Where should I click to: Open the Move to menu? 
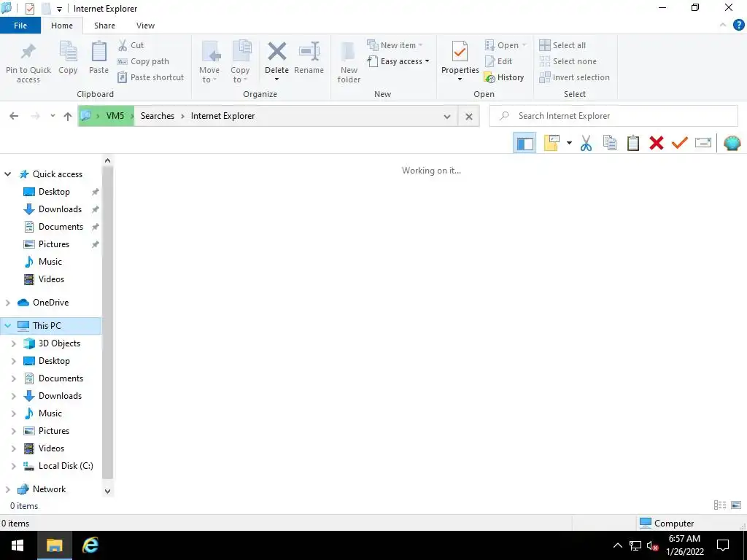209,62
